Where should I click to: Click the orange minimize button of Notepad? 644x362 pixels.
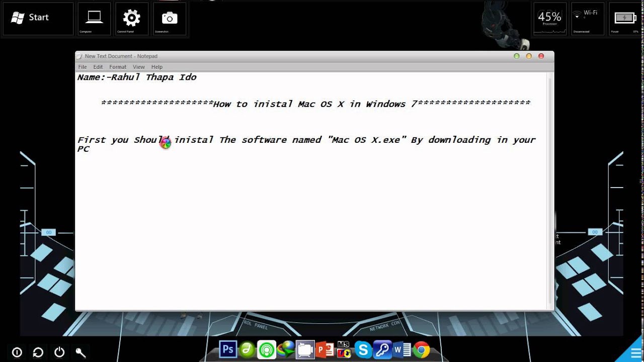click(529, 56)
